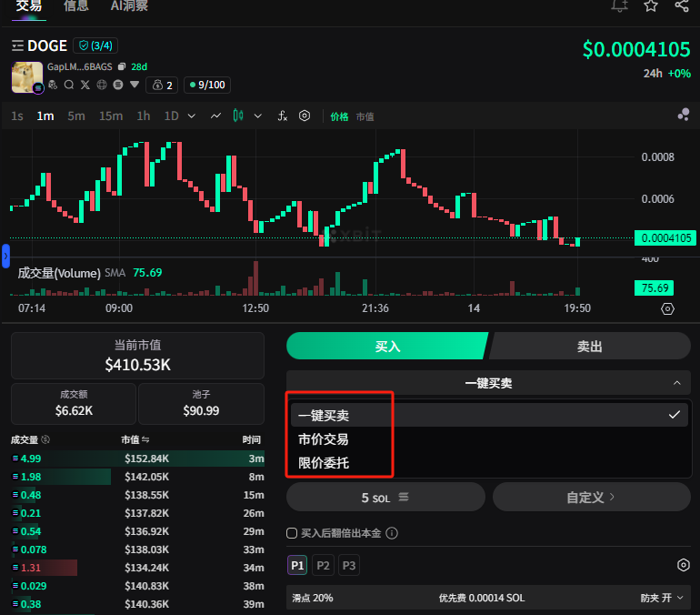The width and height of the screenshot is (700, 615).
Task: Click the 滑点 20% slippage setting
Action: (x=313, y=598)
